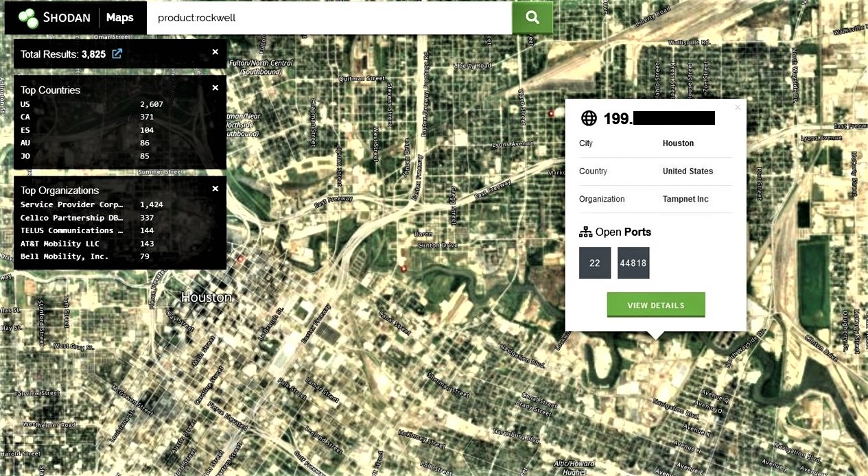Viewport: 868px width, 476px height.
Task: Click the Top Countries heading
Action: [50, 90]
